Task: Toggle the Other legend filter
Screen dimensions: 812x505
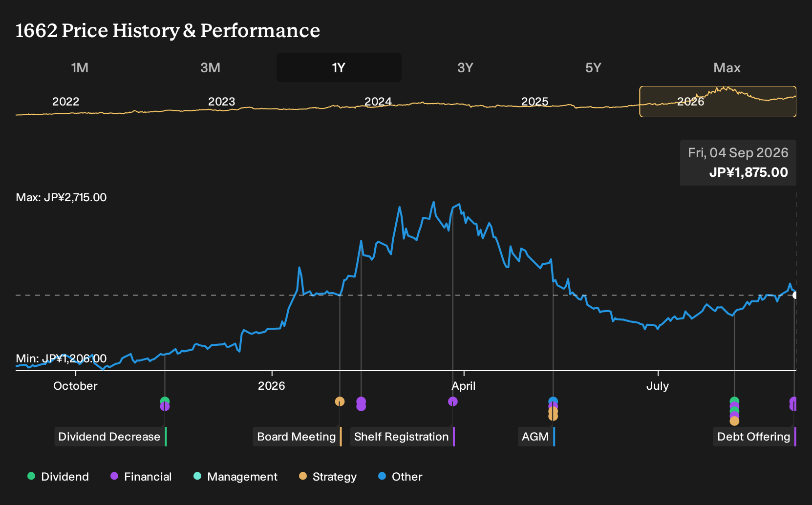Action: coord(400,477)
